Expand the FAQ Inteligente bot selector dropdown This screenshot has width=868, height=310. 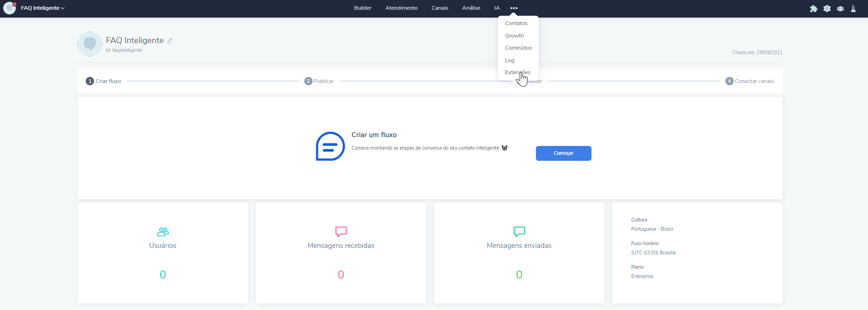click(43, 8)
